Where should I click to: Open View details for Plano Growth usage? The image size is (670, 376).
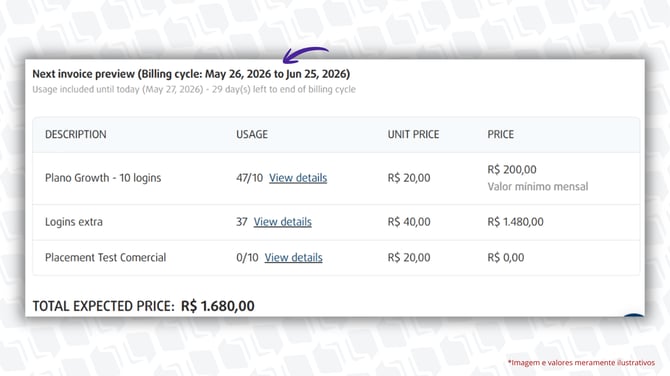pos(298,178)
